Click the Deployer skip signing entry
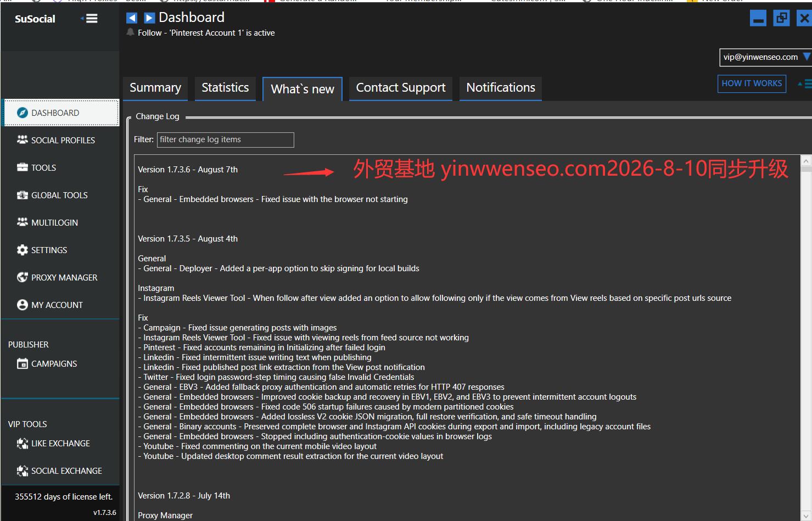This screenshot has height=521, width=812. [278, 268]
